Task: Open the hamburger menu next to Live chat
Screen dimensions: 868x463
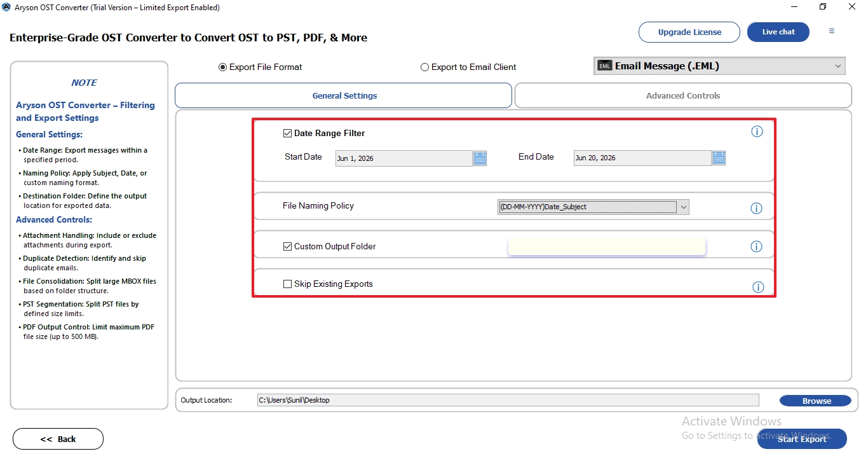Action: [x=832, y=31]
